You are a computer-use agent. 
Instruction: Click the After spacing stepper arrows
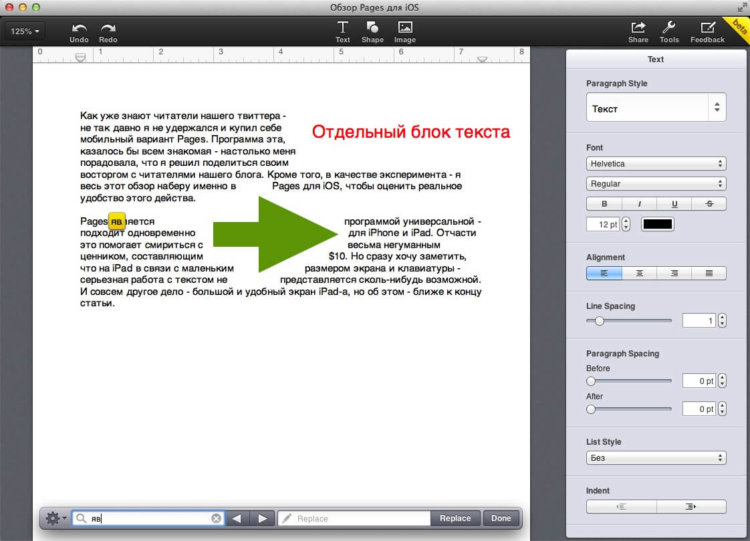(x=722, y=409)
